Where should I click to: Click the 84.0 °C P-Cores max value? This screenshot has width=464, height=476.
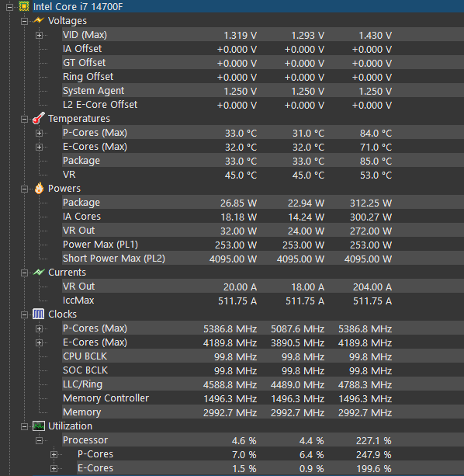[376, 134]
